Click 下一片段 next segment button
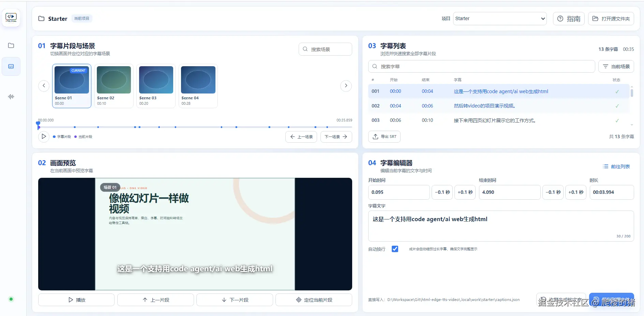Image resolution: width=644 pixels, height=316 pixels. pos(235,300)
